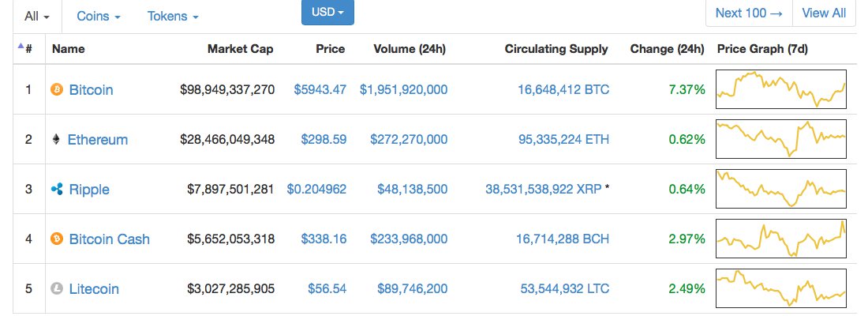Click the Ripple logo icon
The image size is (868, 316).
coord(56,190)
